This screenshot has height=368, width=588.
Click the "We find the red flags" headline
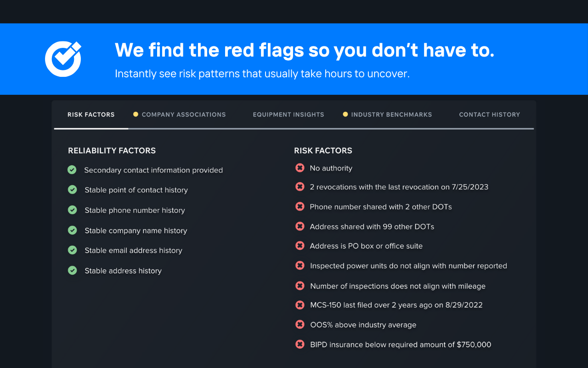(305, 50)
